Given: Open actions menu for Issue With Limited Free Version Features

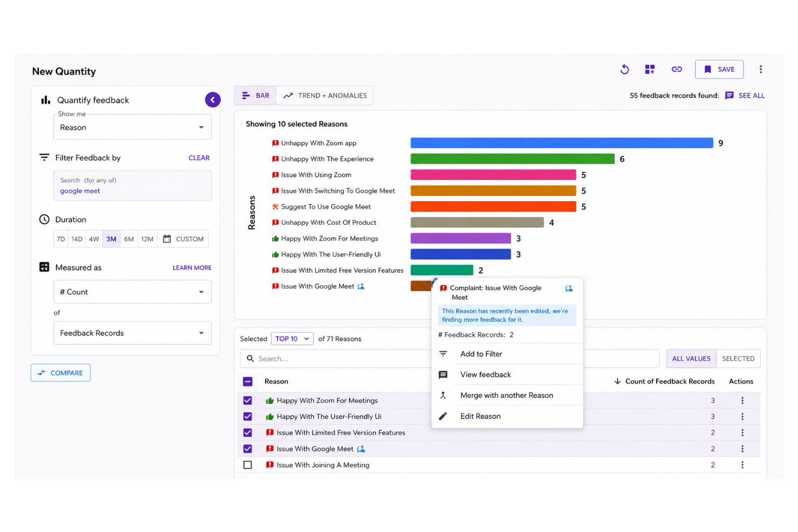Looking at the screenshot, I should (742, 433).
